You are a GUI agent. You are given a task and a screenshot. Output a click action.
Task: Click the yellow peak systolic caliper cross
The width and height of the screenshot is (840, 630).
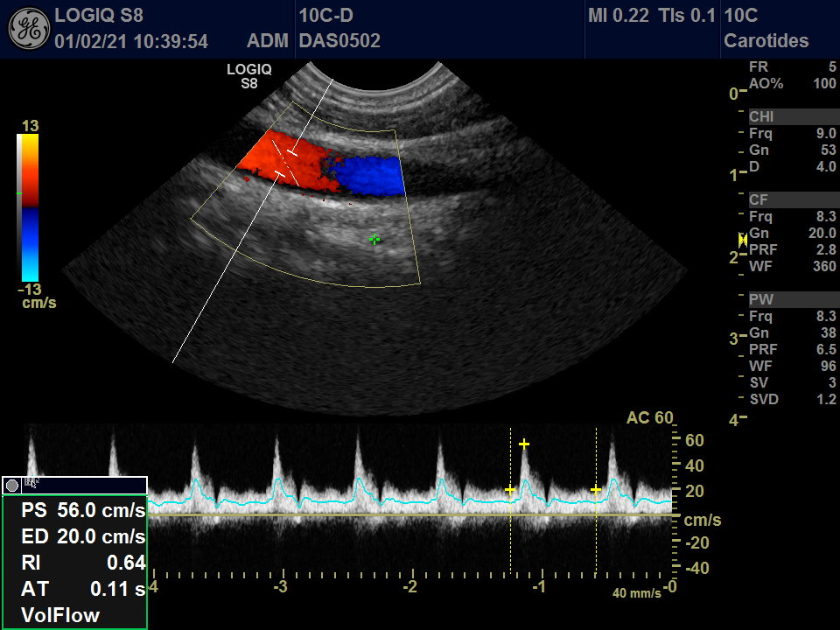[x=523, y=444]
